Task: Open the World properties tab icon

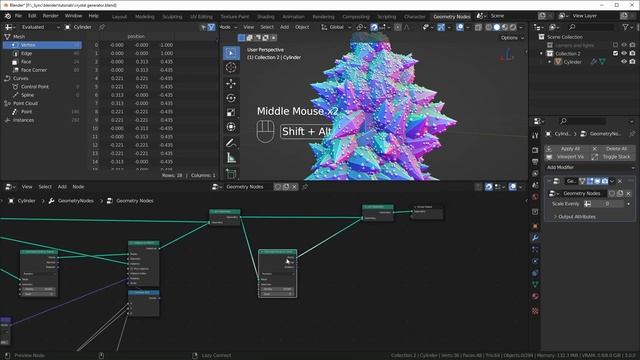Action: (535, 197)
